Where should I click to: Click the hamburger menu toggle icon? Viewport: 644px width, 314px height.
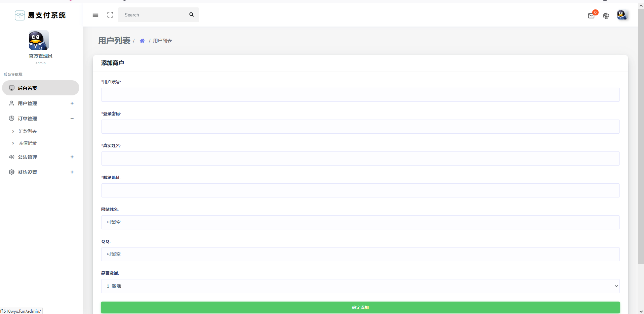coord(95,15)
